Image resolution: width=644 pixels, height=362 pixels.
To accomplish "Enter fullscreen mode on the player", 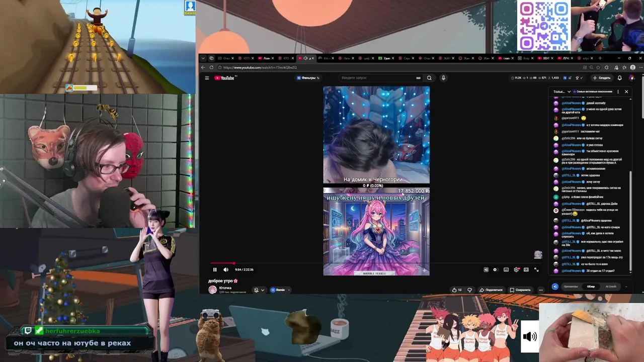I will pos(536,269).
